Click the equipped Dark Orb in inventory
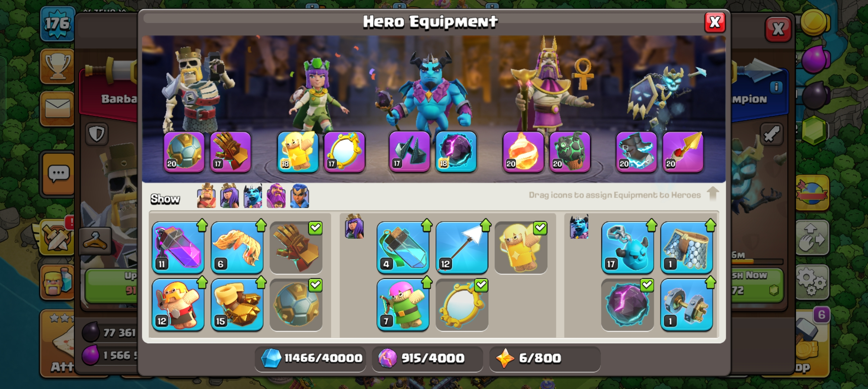Viewport: 868px width, 389px height. click(628, 305)
